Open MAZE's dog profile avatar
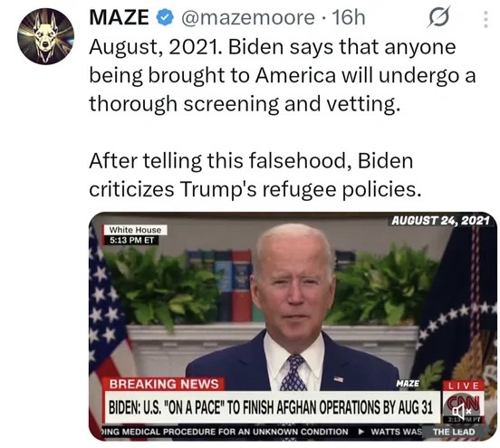The height and width of the screenshot is (448, 500). pyautogui.click(x=45, y=36)
